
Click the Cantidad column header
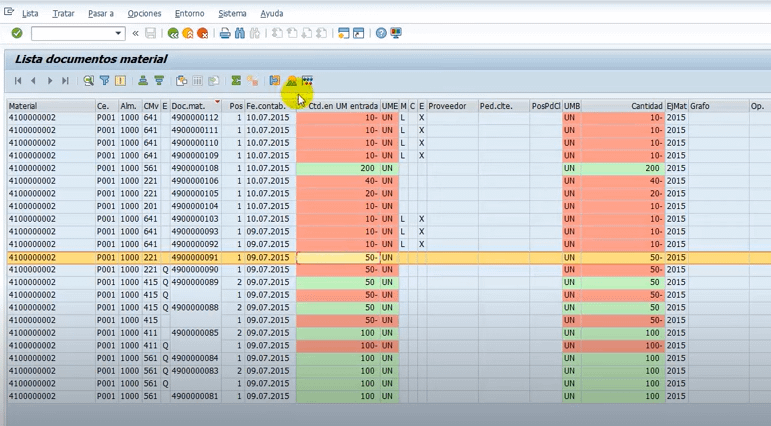(645, 106)
